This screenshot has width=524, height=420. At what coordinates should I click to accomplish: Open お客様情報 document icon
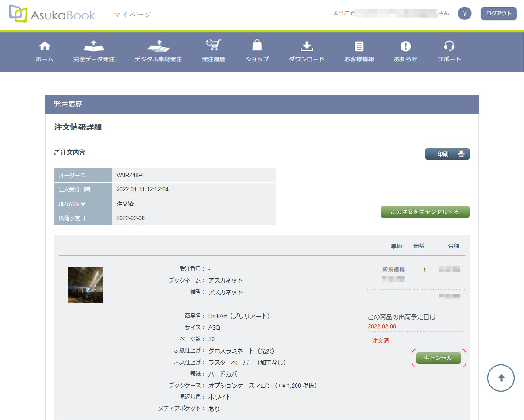(x=359, y=46)
